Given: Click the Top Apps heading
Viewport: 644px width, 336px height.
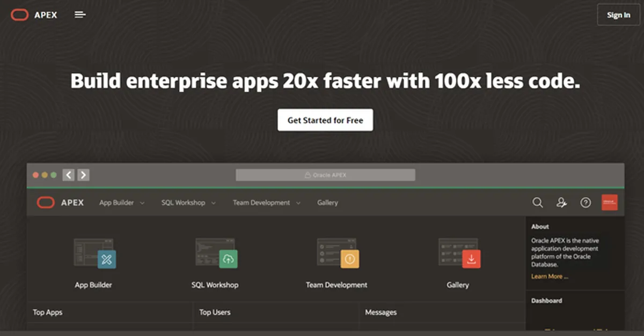Looking at the screenshot, I should (x=47, y=312).
